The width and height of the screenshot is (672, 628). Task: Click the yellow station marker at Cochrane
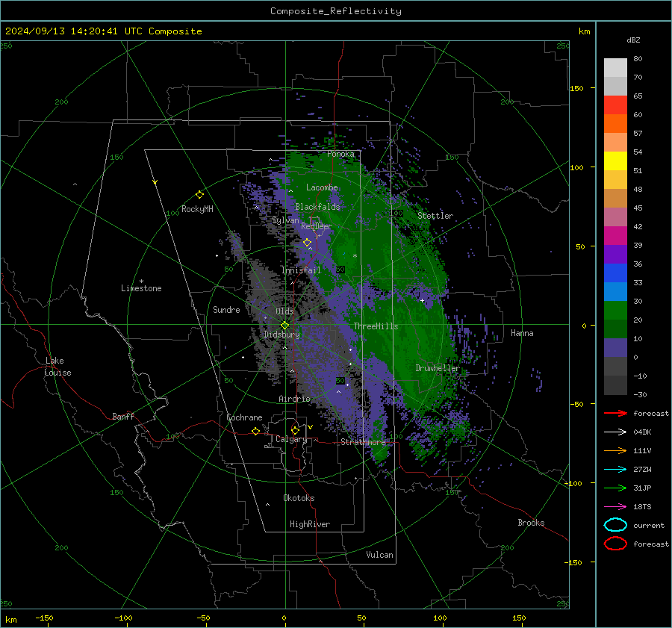(x=256, y=431)
